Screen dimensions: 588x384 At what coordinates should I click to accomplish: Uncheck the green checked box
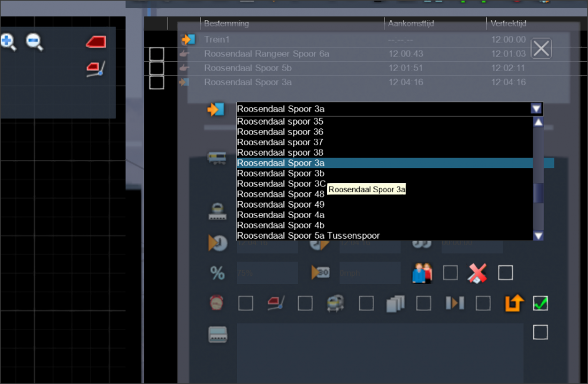540,303
